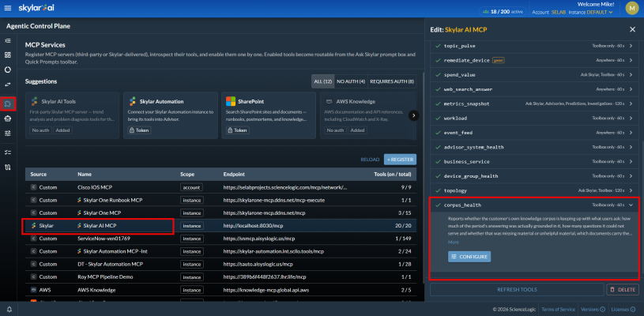Toggle the topology checkmark
The width and height of the screenshot is (644, 316).
438,190
